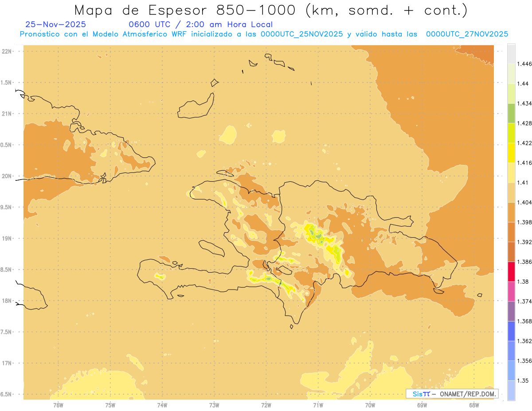
Task: Click the '70W' longitude axis label
Action: pos(370,405)
